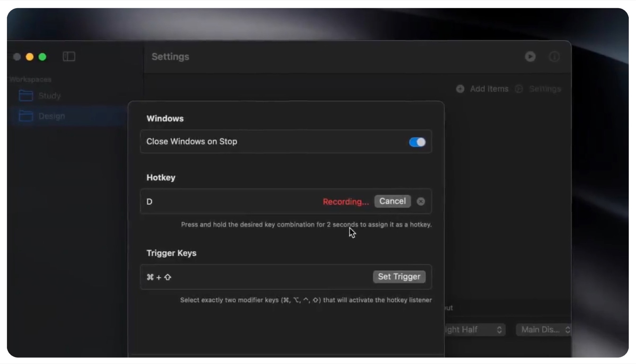Open the Main Display dropdown
The image size is (636, 364).
pos(543,330)
